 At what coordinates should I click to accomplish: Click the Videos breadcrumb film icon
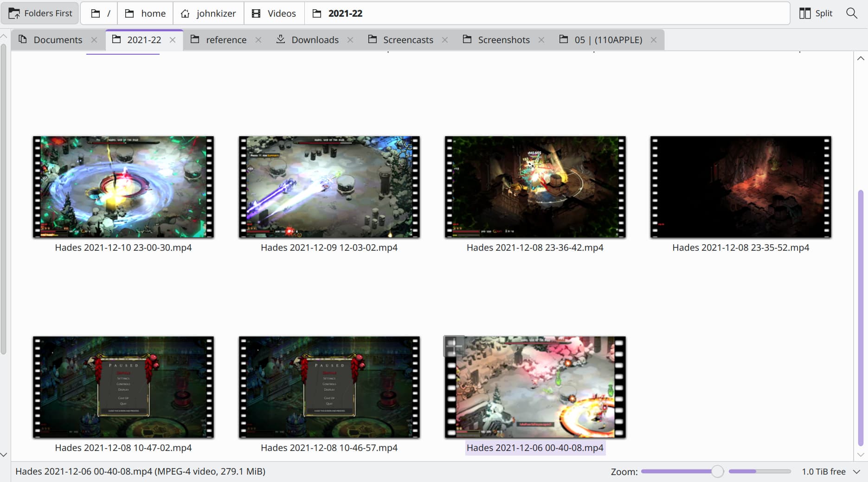click(x=256, y=13)
